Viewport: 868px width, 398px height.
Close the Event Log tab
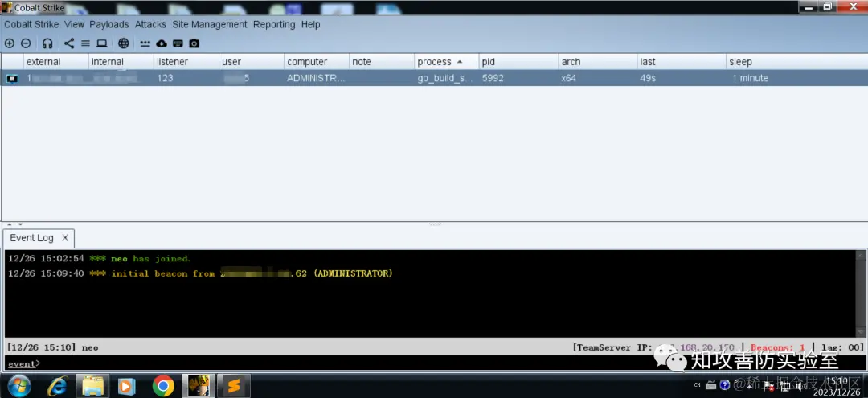pyautogui.click(x=65, y=238)
